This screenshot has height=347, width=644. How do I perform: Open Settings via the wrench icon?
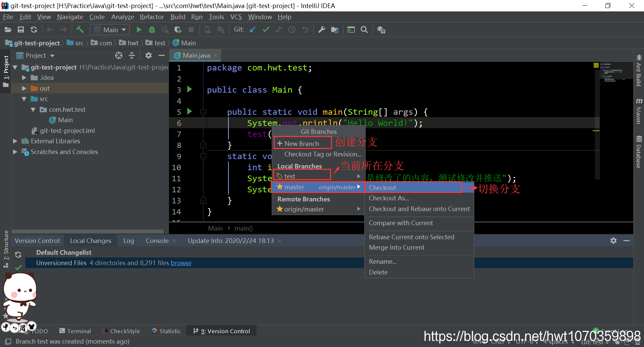pos(322,30)
